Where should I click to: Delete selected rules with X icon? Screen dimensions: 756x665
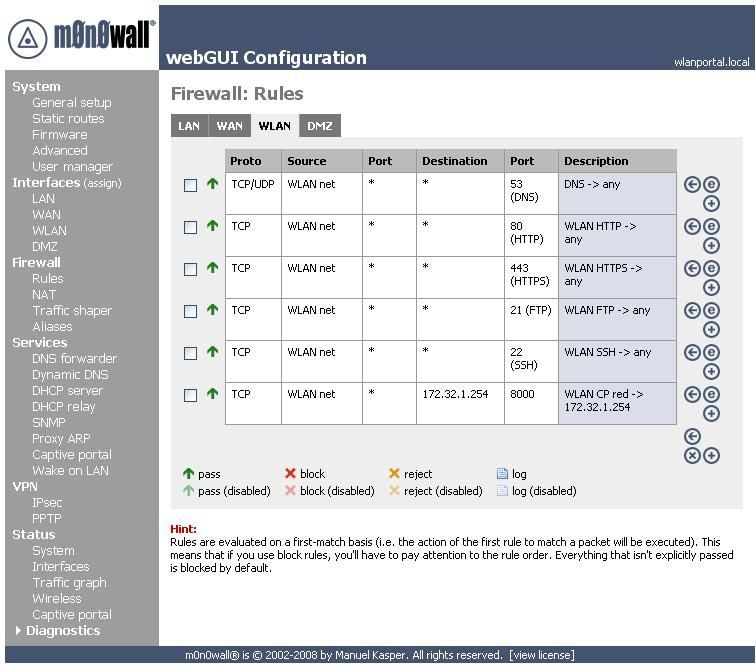click(x=692, y=455)
